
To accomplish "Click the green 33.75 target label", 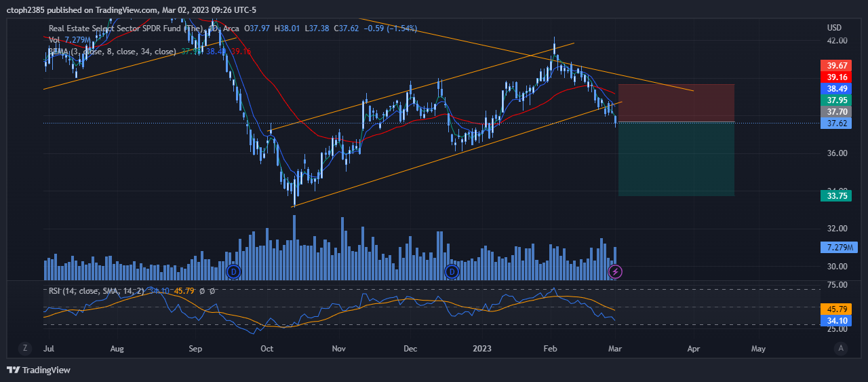I will point(837,196).
